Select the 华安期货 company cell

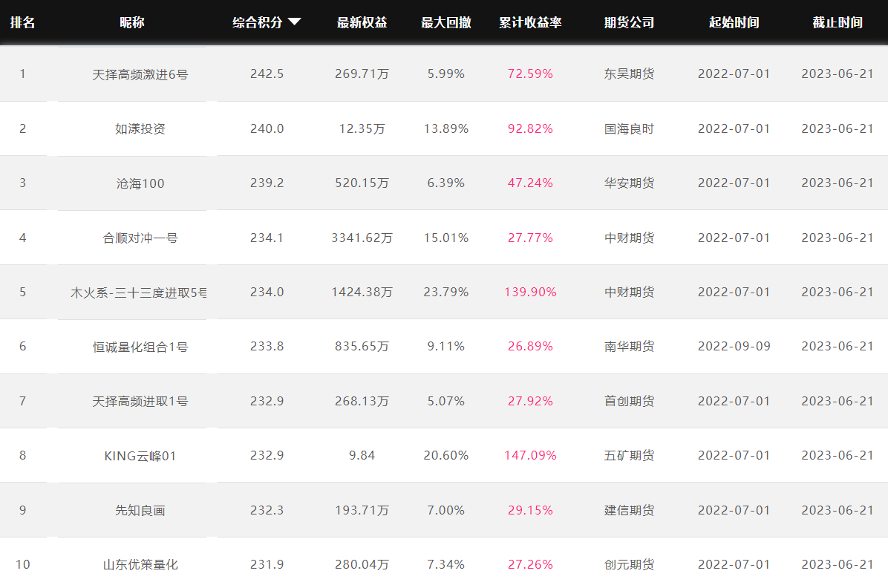point(629,183)
